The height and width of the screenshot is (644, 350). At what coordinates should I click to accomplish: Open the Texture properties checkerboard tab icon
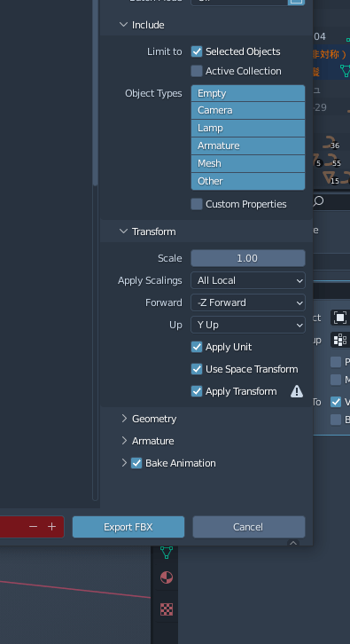167,609
